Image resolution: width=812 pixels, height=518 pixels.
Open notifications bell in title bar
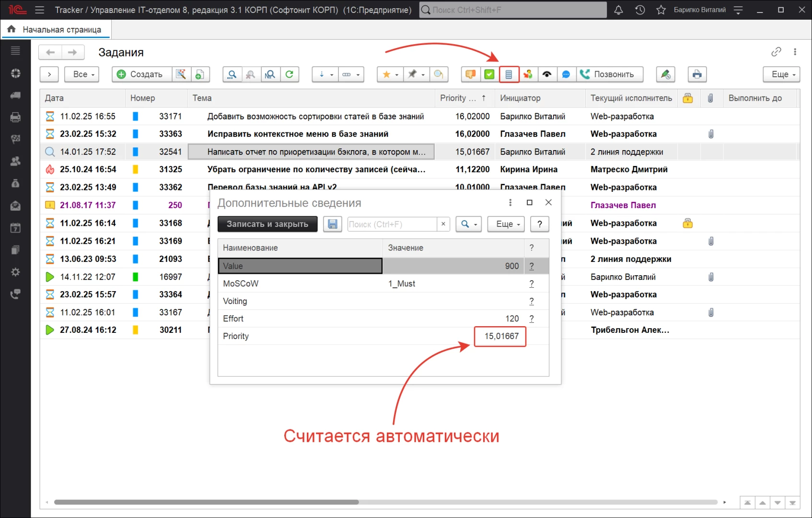pos(618,10)
